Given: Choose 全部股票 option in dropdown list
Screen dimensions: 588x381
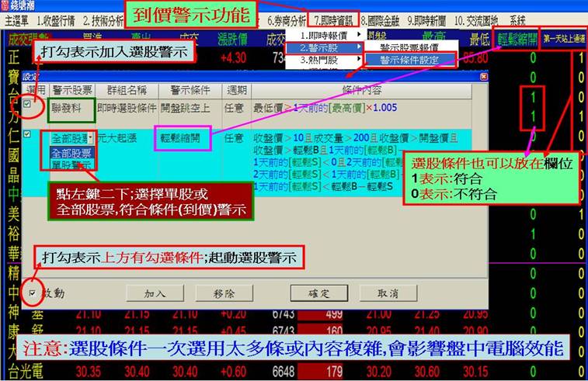Looking at the screenshot, I should pyautogui.click(x=71, y=153).
